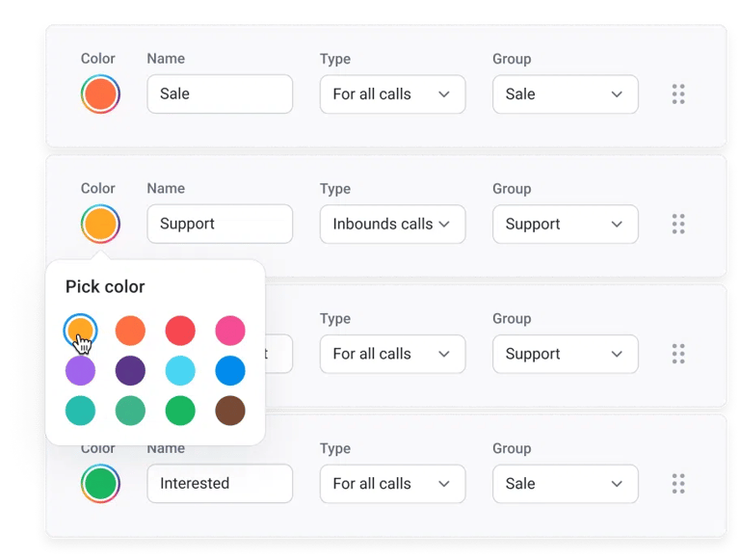Select the drag handle on the Interested row

click(678, 484)
